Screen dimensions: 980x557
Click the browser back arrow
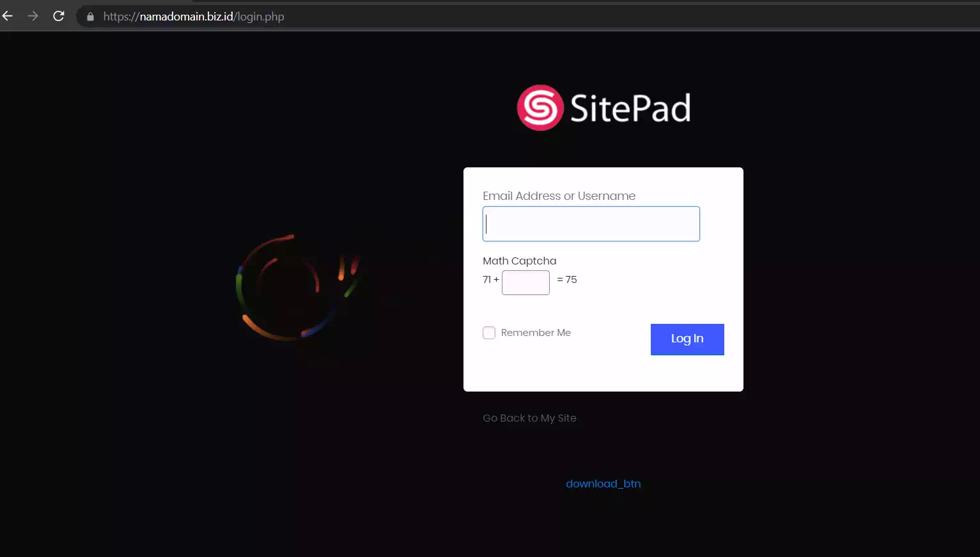pos(8,16)
